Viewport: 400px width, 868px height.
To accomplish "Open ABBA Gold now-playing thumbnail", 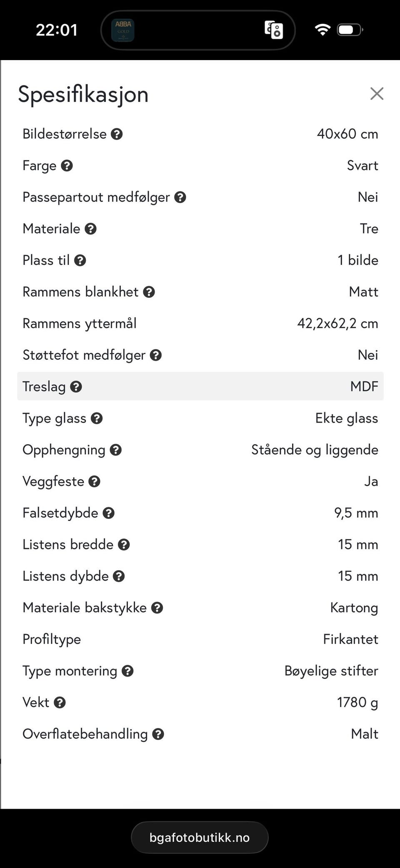I will (x=123, y=30).
